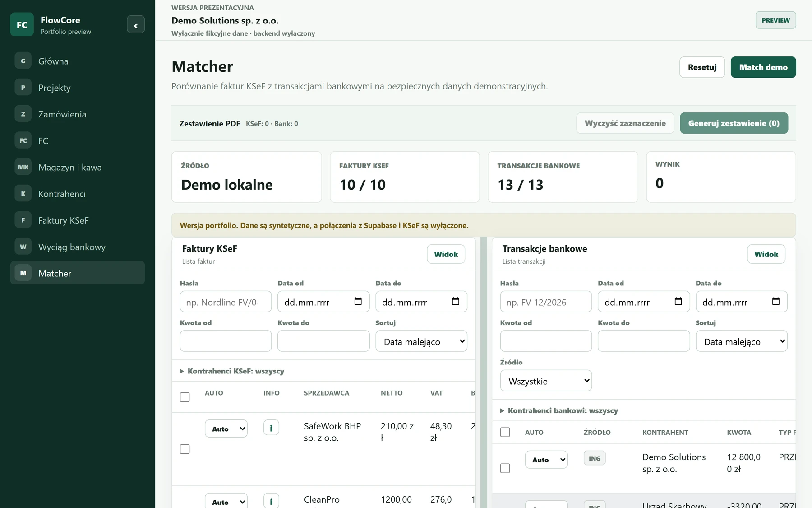
Task: Click Wyczyść zaznaczenie button
Action: tap(625, 123)
